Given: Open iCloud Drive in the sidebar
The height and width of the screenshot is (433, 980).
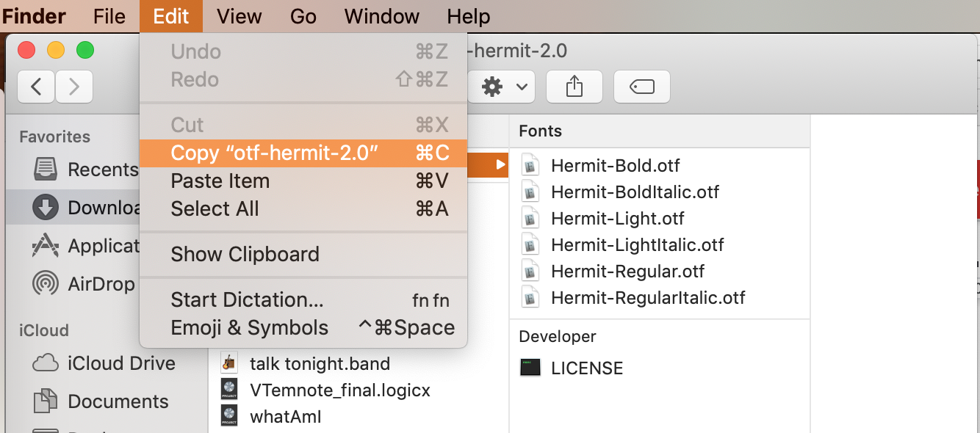Looking at the screenshot, I should (104, 363).
